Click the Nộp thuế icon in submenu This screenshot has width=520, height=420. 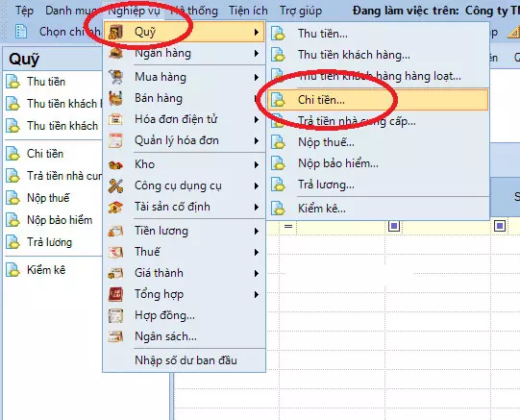tap(278, 142)
